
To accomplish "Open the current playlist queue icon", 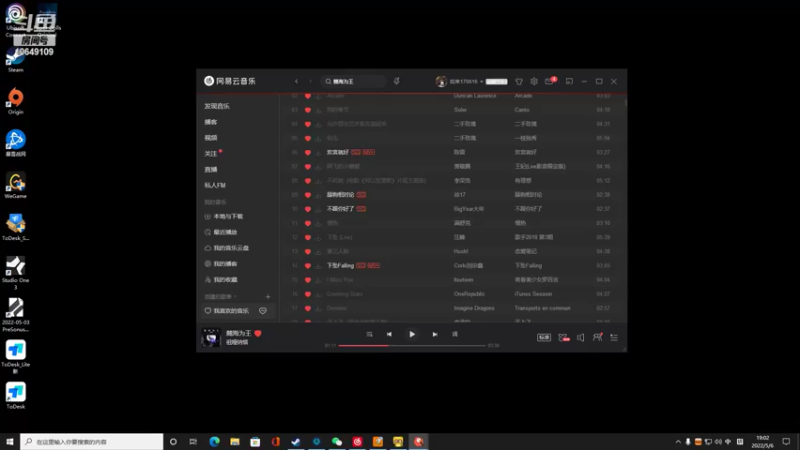I will click(614, 337).
